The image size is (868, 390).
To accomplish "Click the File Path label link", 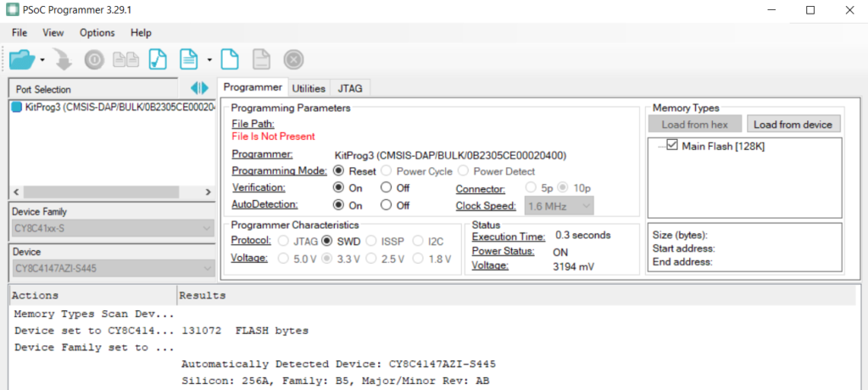I will pos(253,124).
